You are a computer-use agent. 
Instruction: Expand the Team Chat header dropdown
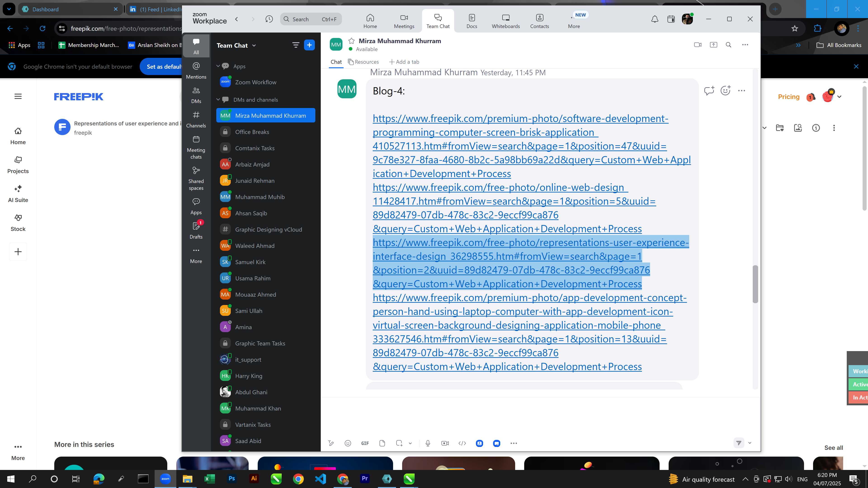254,45
